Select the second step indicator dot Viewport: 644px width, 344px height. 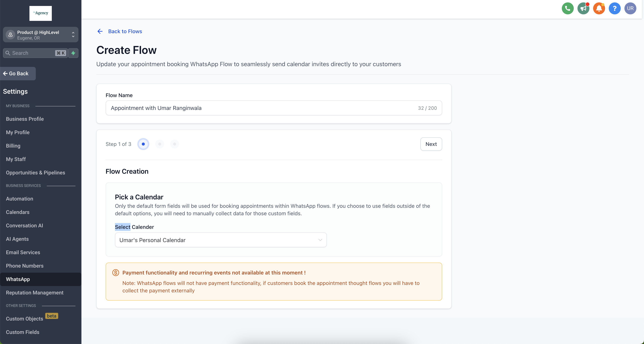click(x=160, y=144)
